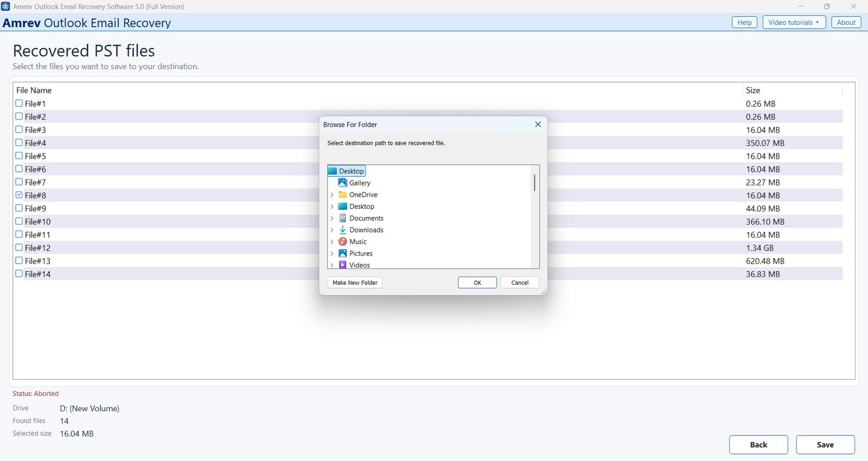Expand the Documents tree node

click(x=332, y=219)
